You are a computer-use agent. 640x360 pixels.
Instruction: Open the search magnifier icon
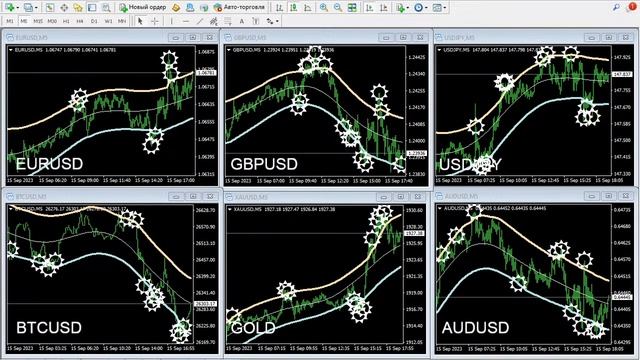point(616,7)
